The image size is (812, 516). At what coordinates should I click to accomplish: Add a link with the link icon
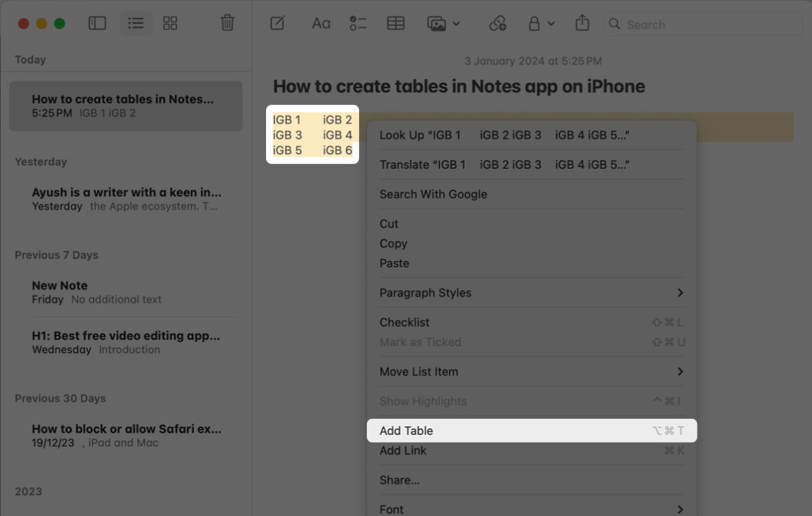click(498, 23)
